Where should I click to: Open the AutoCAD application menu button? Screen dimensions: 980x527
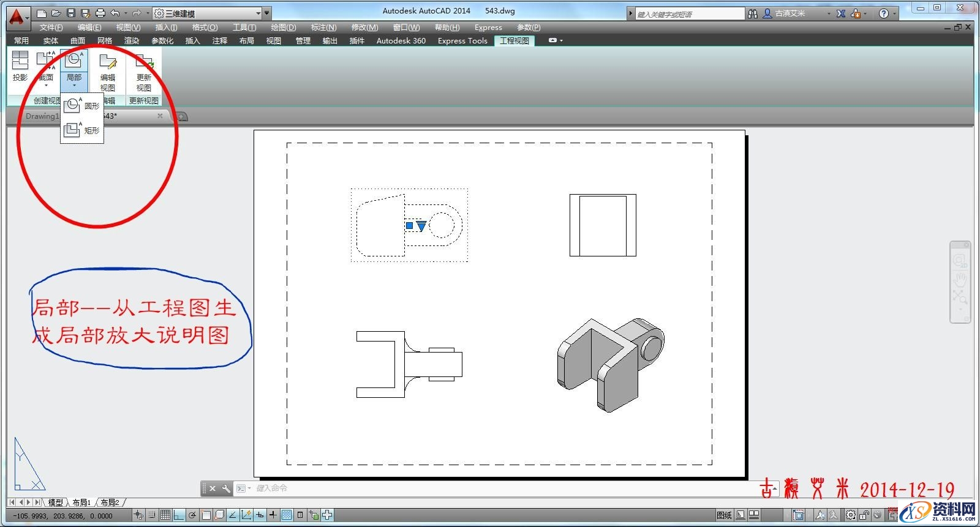(17, 17)
